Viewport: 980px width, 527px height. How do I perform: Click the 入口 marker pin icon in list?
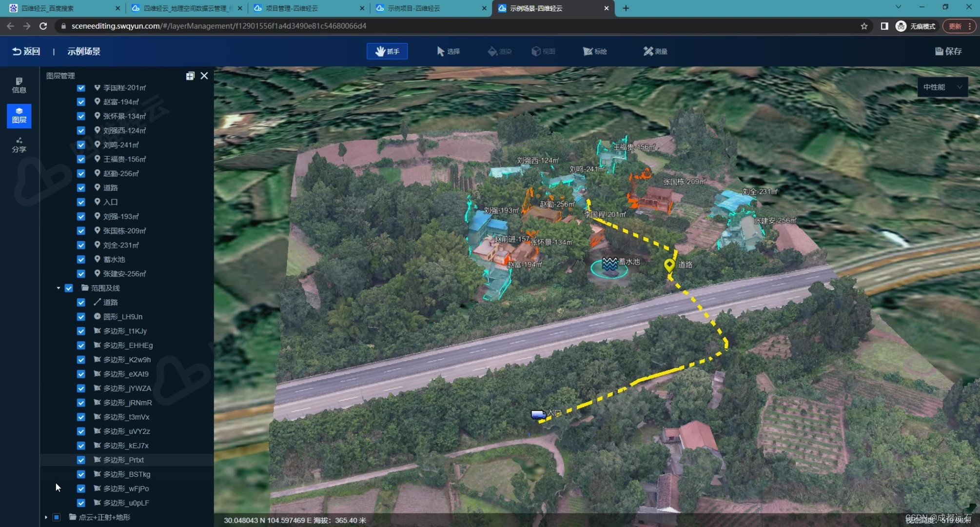tap(97, 202)
